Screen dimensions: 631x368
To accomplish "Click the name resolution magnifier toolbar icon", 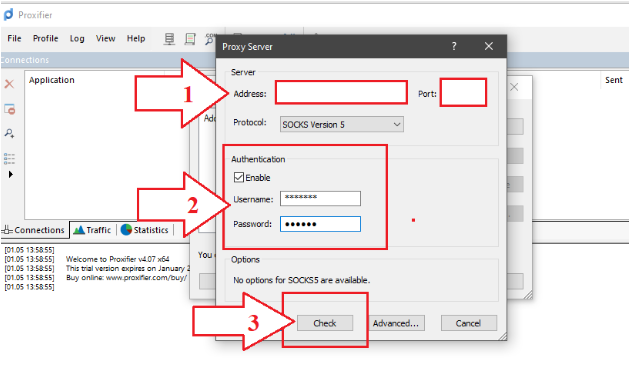I will pyautogui.click(x=210, y=39).
